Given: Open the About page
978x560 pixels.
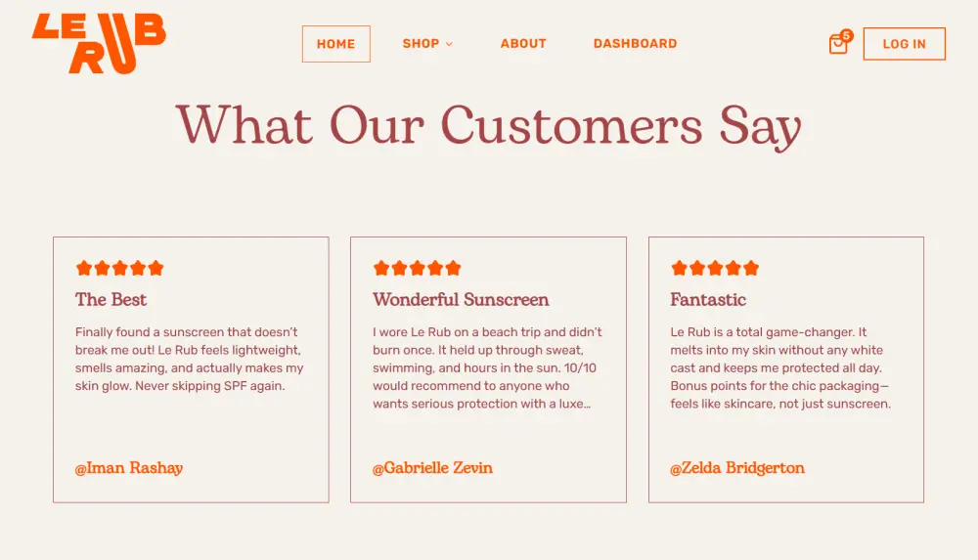Looking at the screenshot, I should tap(523, 44).
